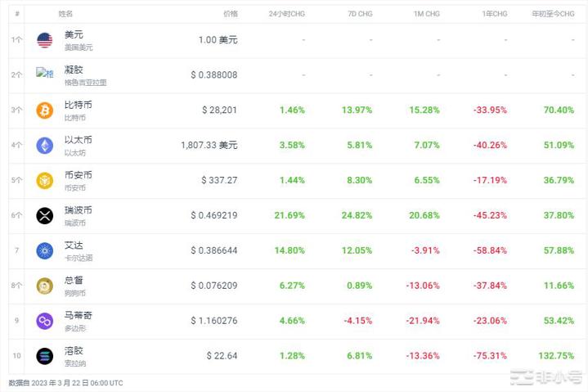This screenshot has width=588, height=392.
Task: Click the price 1.00 美元
Action: (x=218, y=40)
